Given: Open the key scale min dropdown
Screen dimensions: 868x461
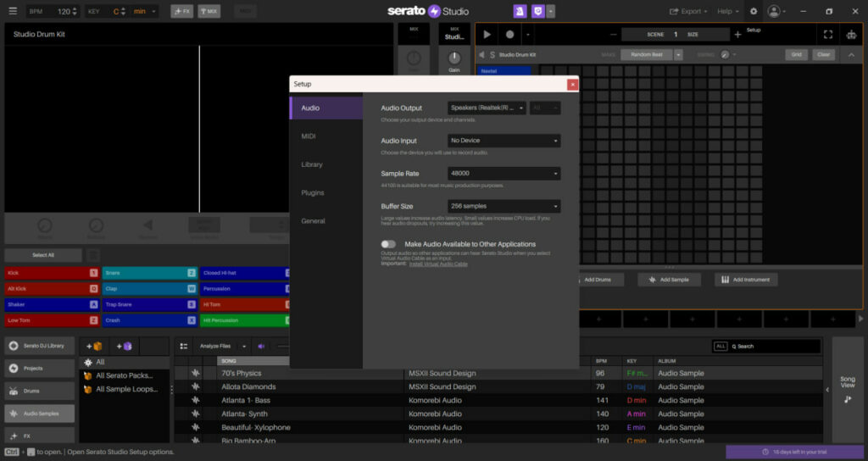Looking at the screenshot, I should click(146, 11).
